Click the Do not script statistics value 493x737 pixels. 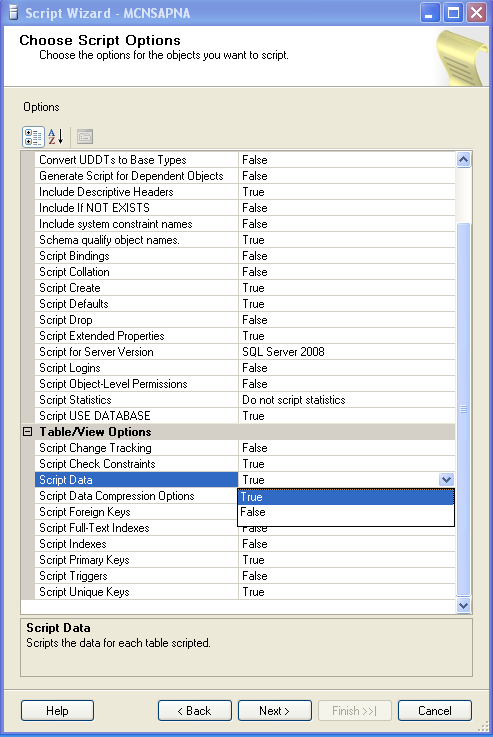pyautogui.click(x=294, y=400)
